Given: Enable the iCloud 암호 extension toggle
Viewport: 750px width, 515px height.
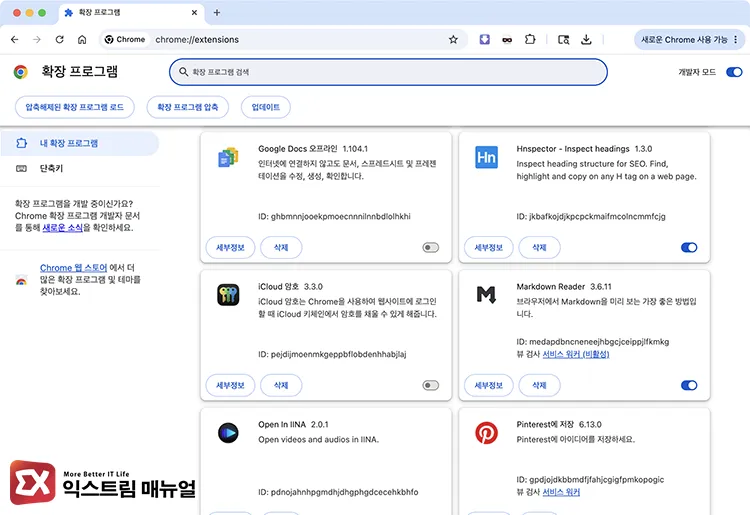Looking at the screenshot, I should pos(430,385).
